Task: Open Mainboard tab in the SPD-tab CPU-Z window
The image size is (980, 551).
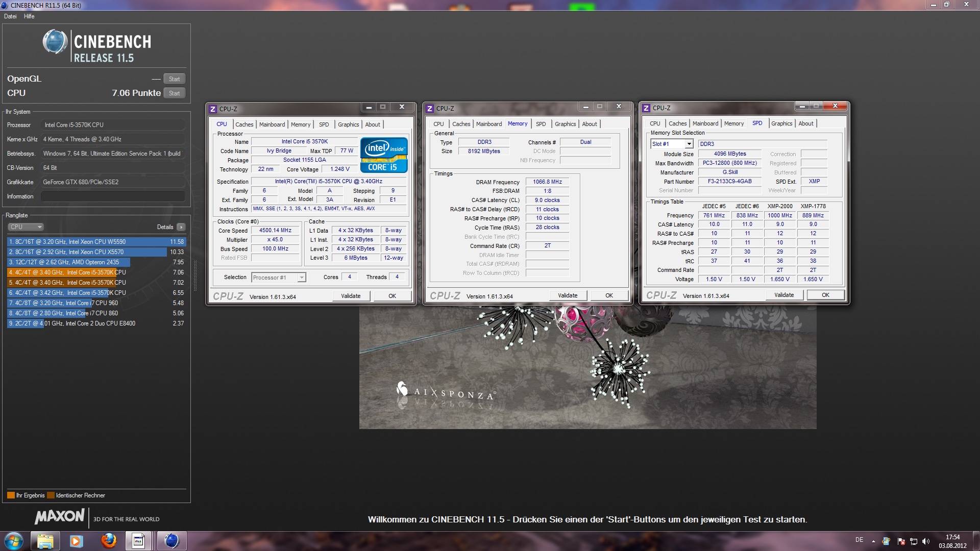Action: [705, 123]
